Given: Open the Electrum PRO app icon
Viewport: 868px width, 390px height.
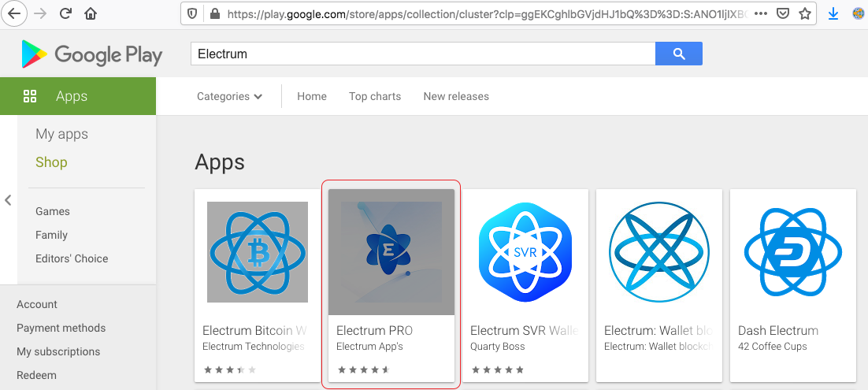Looking at the screenshot, I should coord(391,252).
